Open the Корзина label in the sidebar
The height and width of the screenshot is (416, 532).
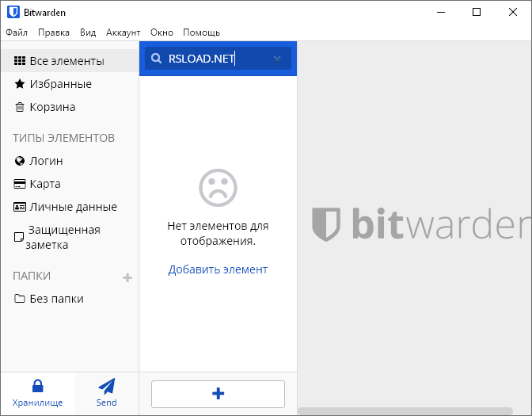click(52, 107)
